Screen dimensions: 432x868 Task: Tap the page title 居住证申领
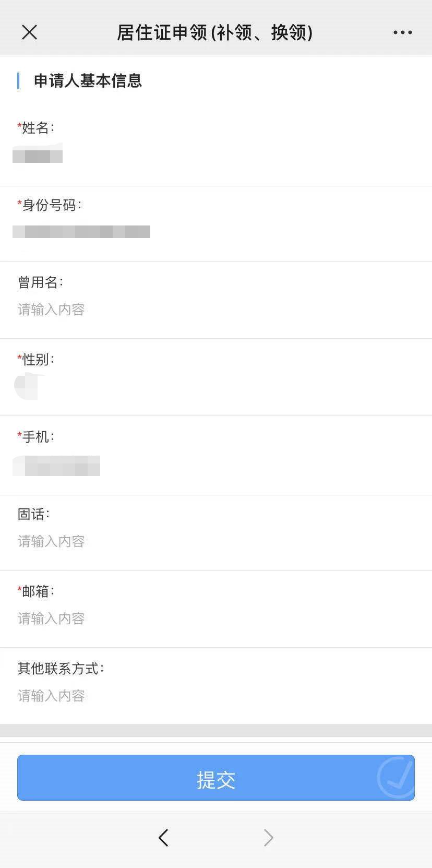point(214,32)
